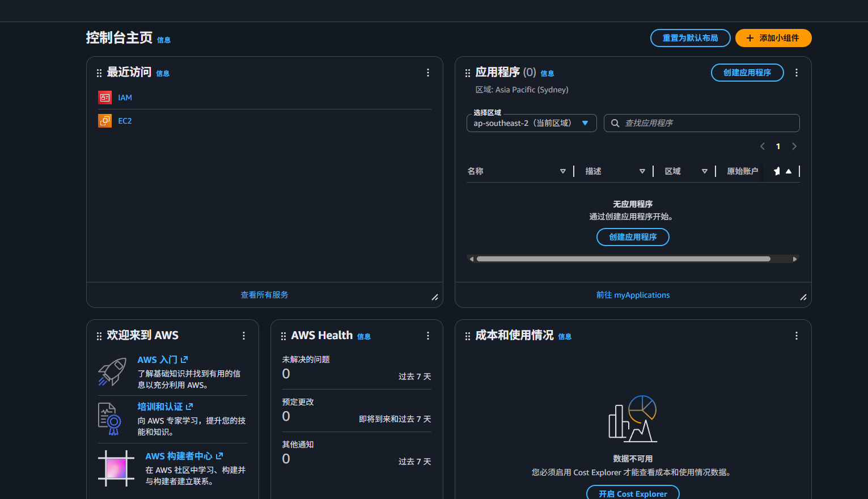This screenshot has height=499, width=868.
Task: Click 信息 link next to 成本和使用情况
Action: (565, 337)
